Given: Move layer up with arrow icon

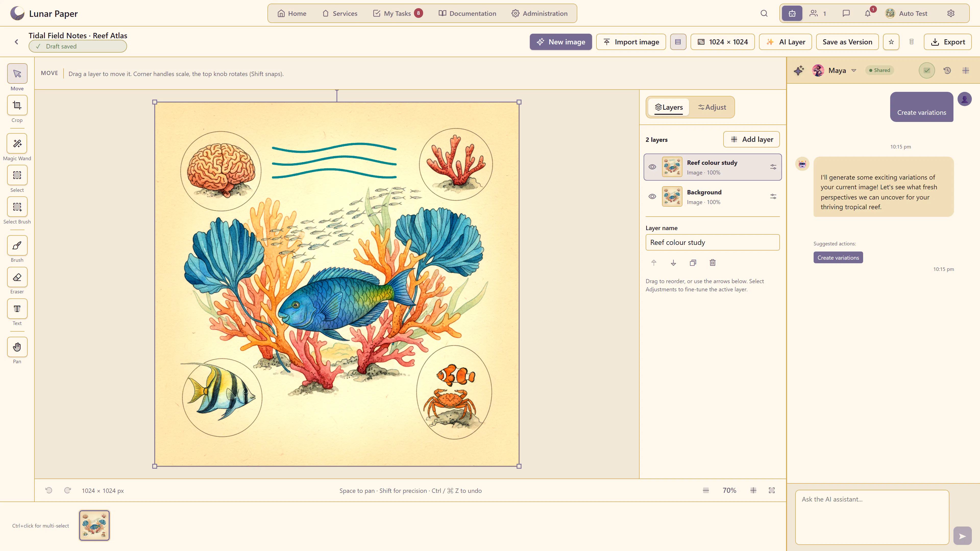Looking at the screenshot, I should [654, 262].
